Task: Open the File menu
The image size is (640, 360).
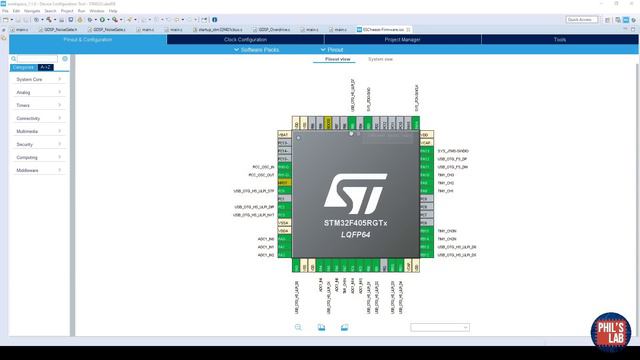Action: tap(5, 11)
